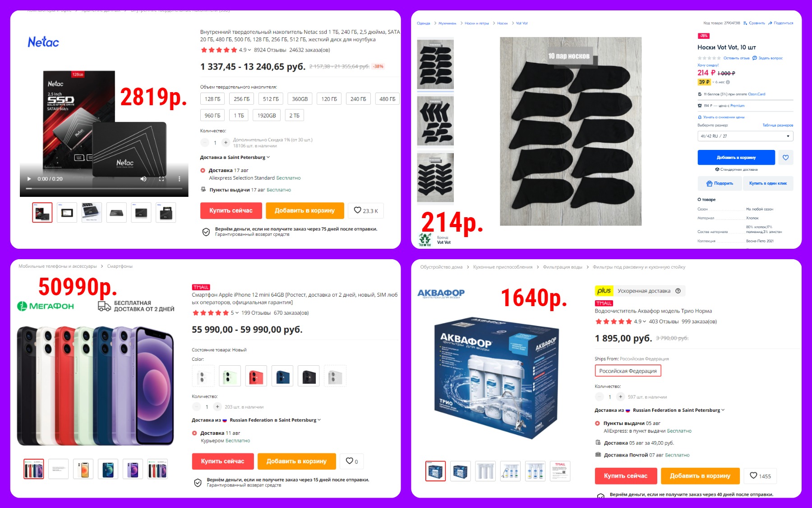Click the help icon next to Ускоренная доставка
812x508 pixels.
tap(678, 291)
